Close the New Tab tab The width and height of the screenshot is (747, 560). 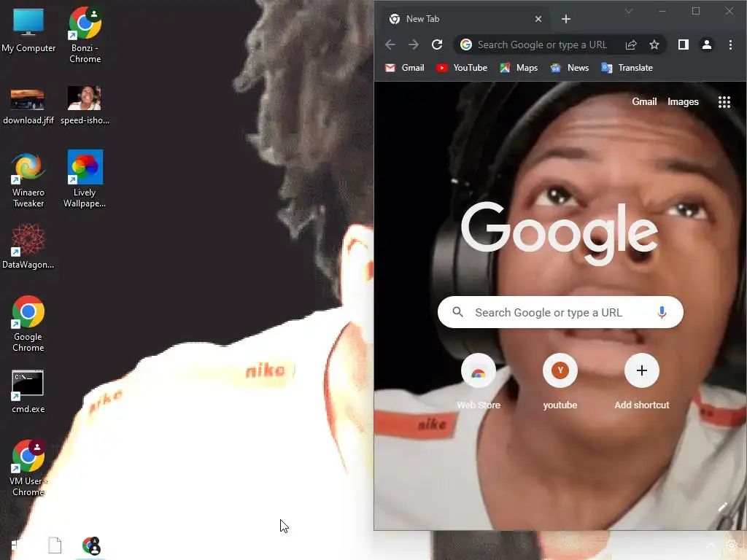pos(538,19)
